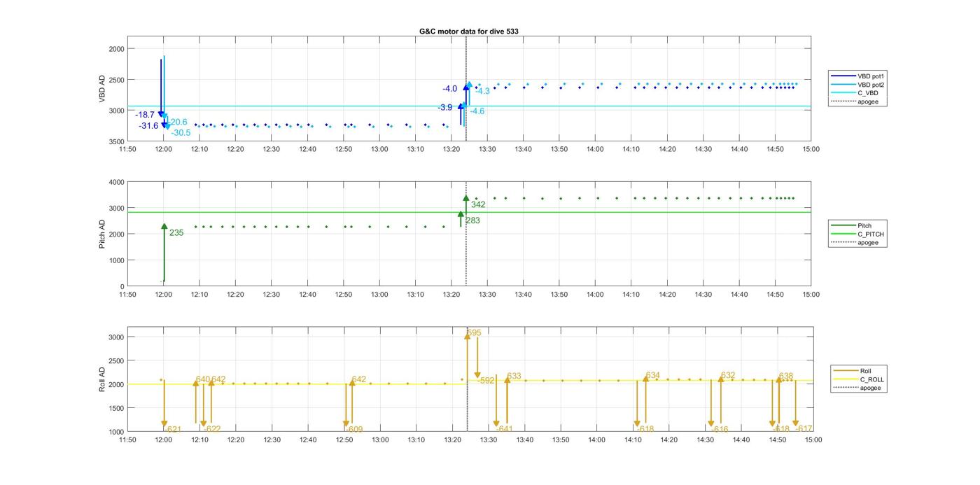
Task: Click the 'Roll AD' y-axis label
Action: (103, 379)
